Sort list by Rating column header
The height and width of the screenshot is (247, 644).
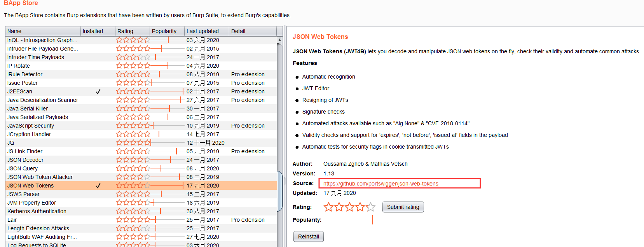(133, 31)
